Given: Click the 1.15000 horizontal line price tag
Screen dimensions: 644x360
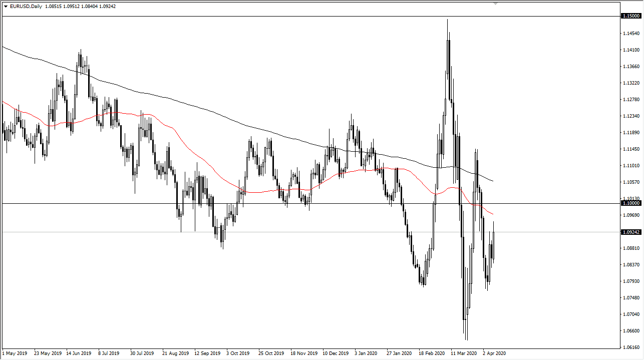Looking at the screenshot, I should tap(630, 17).
